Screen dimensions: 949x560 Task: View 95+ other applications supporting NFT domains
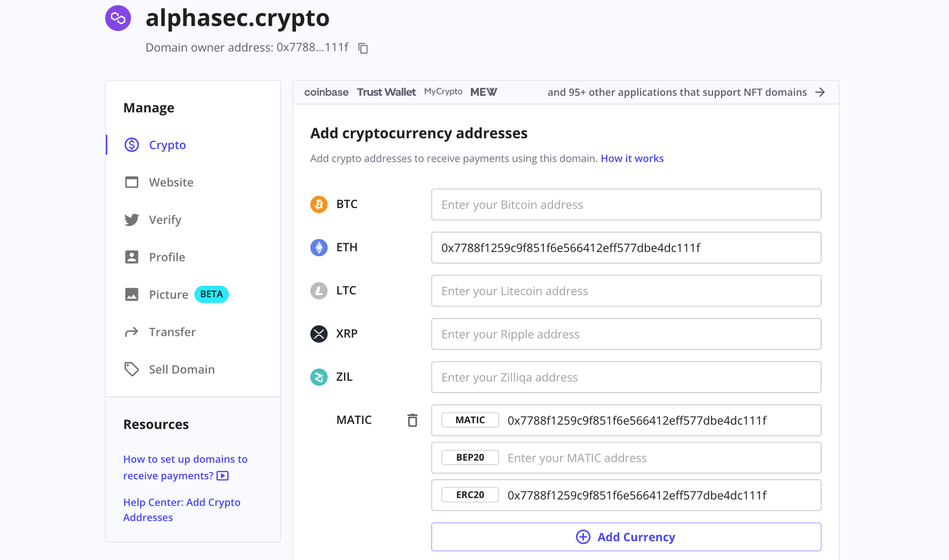click(x=677, y=92)
